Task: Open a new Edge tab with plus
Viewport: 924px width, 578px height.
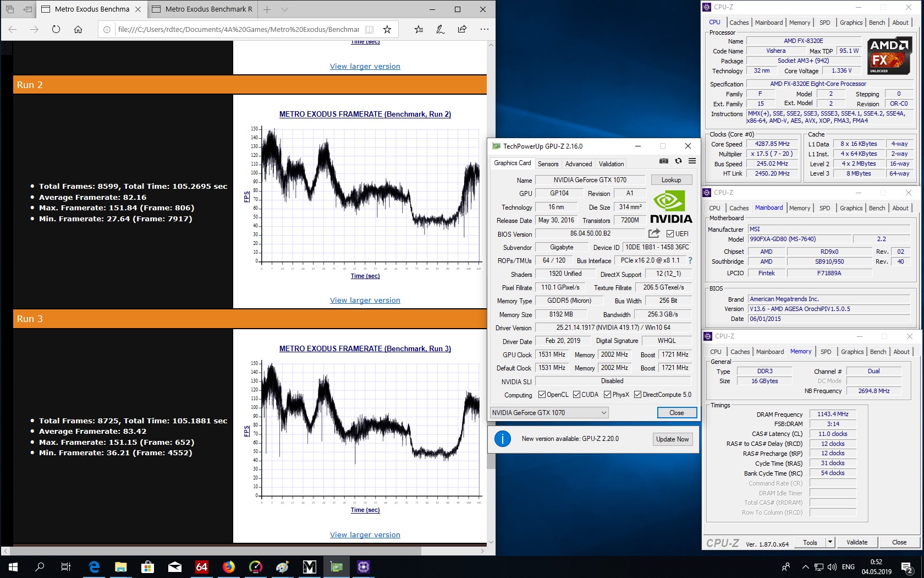Action: point(267,9)
